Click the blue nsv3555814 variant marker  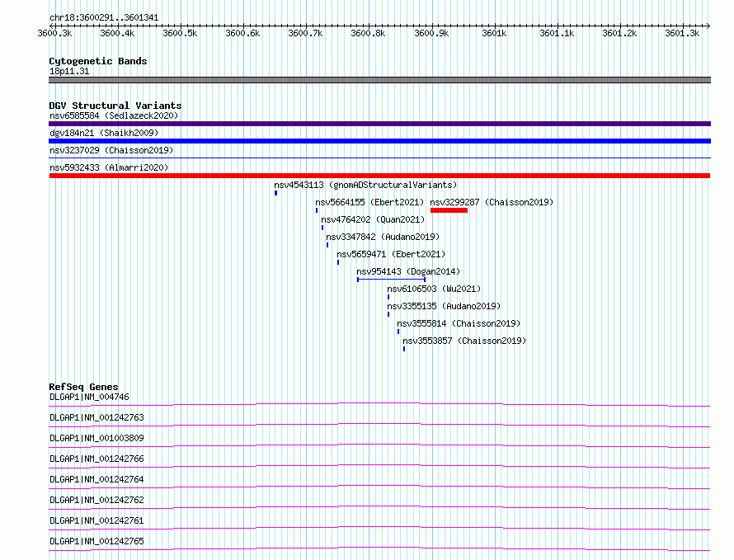tap(398, 332)
